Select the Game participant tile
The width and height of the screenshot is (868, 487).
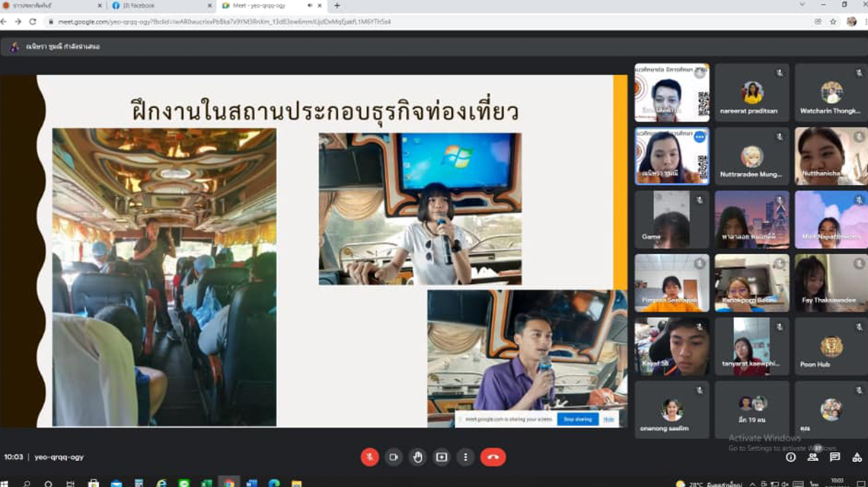[x=672, y=220]
